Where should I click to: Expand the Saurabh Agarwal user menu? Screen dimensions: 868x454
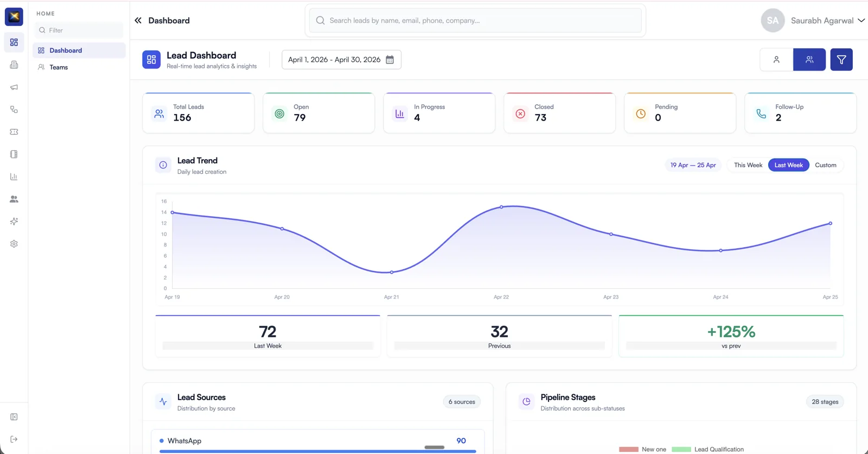[x=813, y=21]
